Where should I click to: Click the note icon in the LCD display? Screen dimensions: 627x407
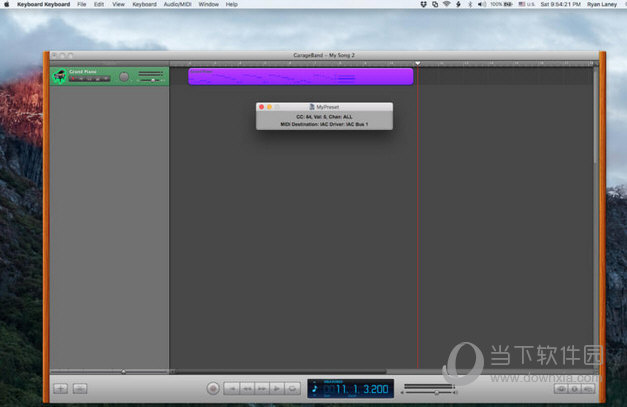(315, 389)
